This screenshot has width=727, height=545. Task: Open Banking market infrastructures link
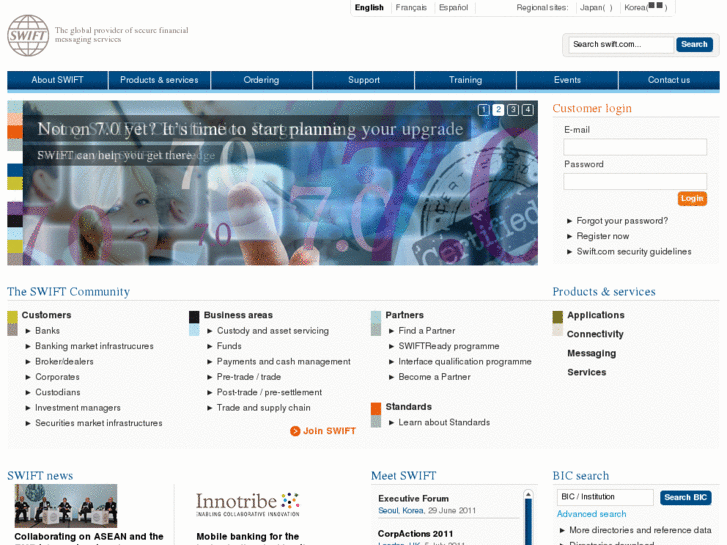tap(94, 346)
